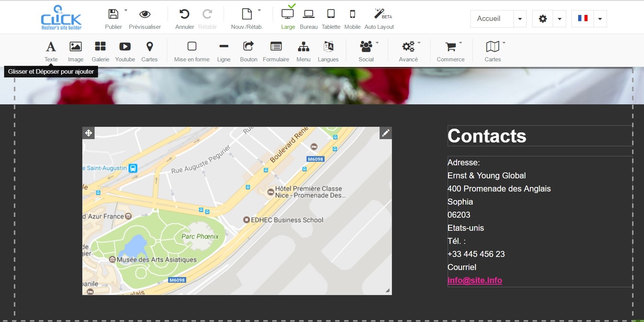
Task: Select the Menu element tool
Action: point(303,51)
